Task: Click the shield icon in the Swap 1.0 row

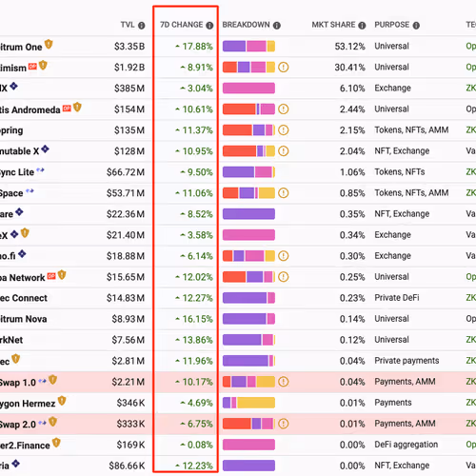Action: click(x=52, y=380)
